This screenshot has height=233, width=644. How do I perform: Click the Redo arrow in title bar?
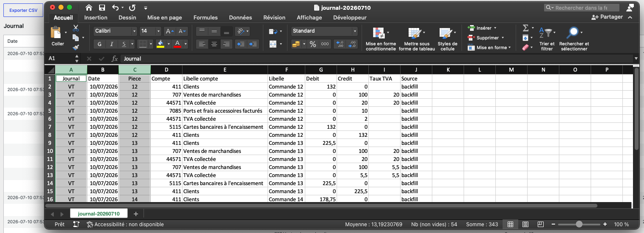132,8
